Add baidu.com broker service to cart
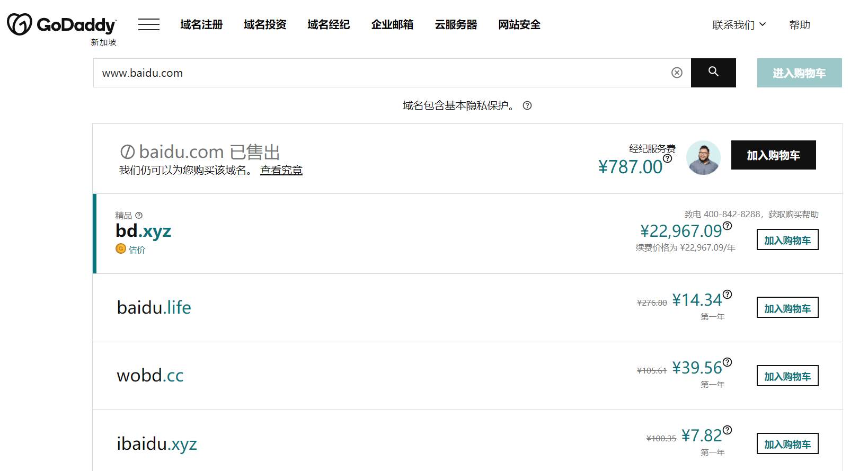The height and width of the screenshot is (471, 868). tap(773, 155)
